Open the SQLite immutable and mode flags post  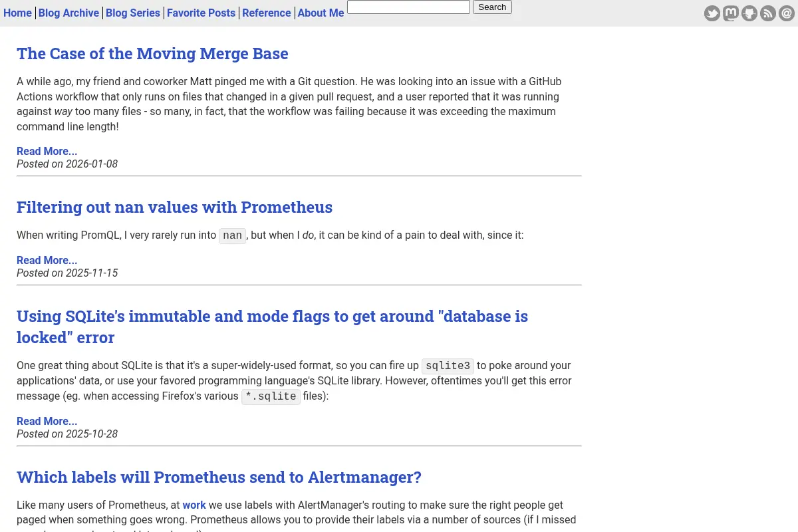272,327
